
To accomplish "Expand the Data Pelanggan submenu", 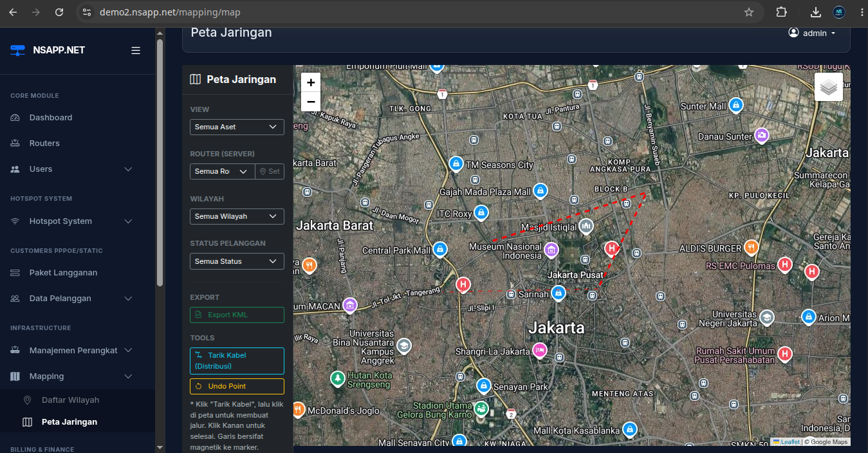I will coord(128,299).
